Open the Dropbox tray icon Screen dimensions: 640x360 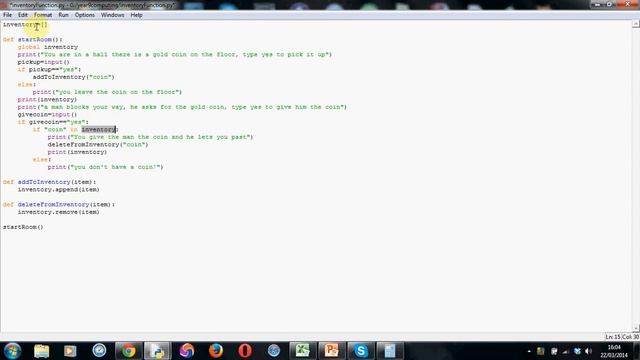pyautogui.click(x=577, y=351)
